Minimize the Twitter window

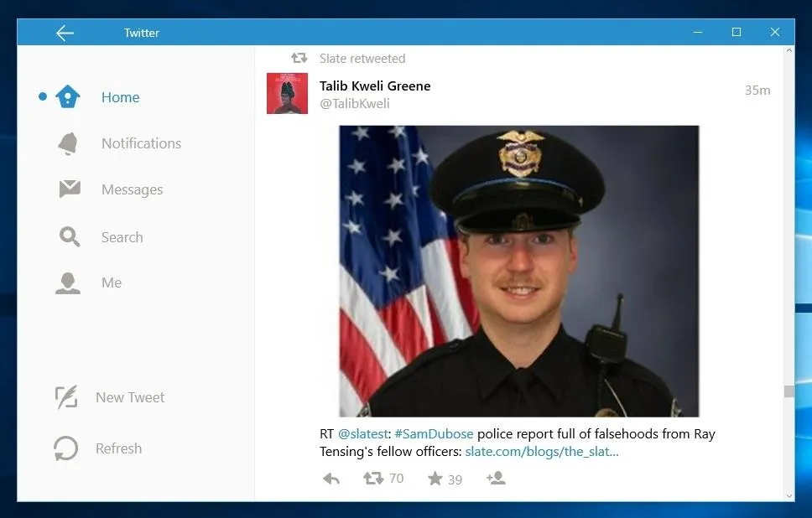point(698,32)
